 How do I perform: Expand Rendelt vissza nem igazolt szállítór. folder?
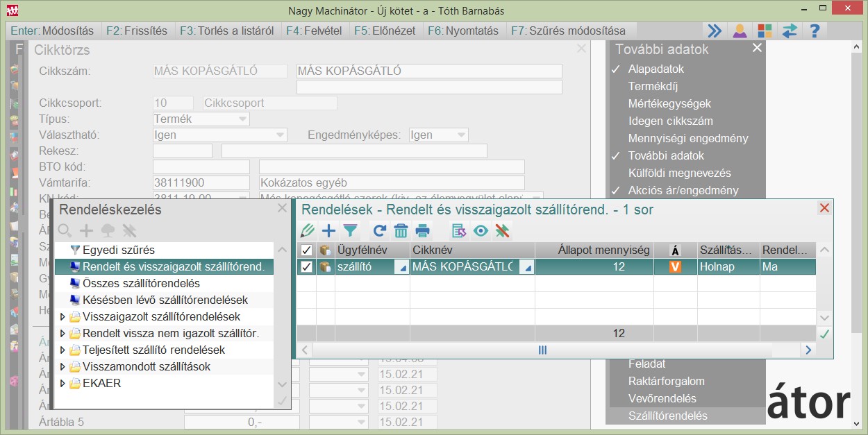[x=63, y=334]
